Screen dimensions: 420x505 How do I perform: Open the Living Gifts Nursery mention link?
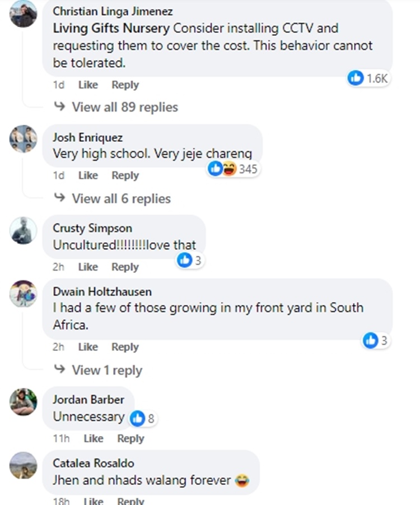(111, 28)
